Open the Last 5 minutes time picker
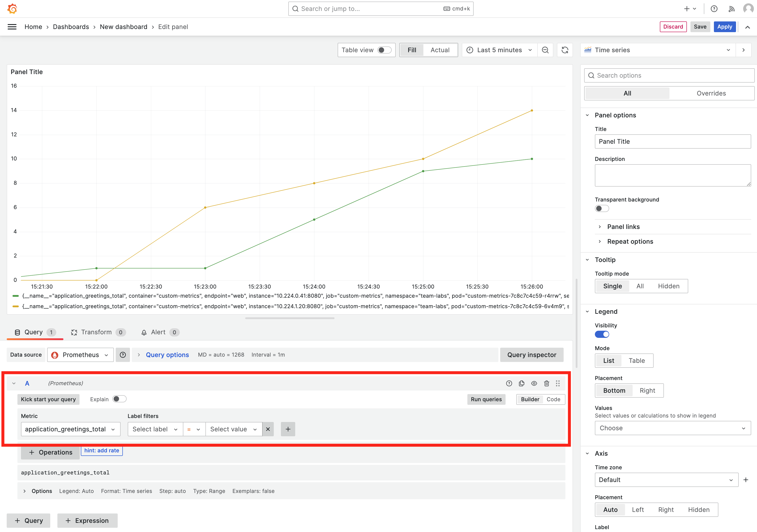The width and height of the screenshot is (757, 532). [x=499, y=50]
